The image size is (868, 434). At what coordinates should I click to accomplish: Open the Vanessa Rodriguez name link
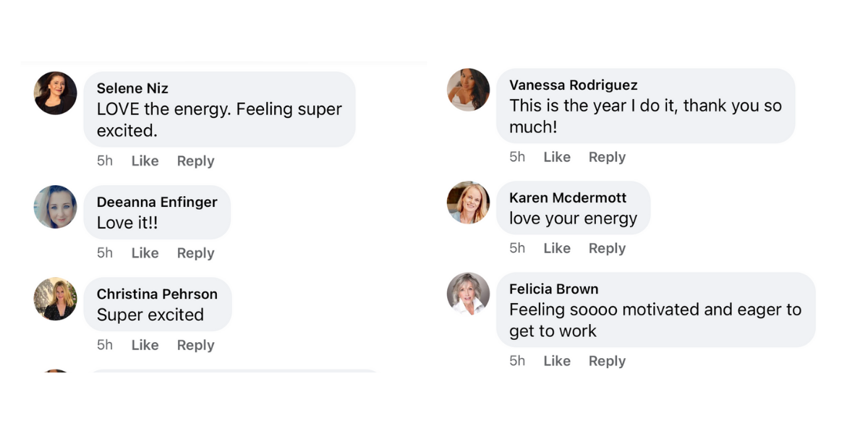pos(573,85)
